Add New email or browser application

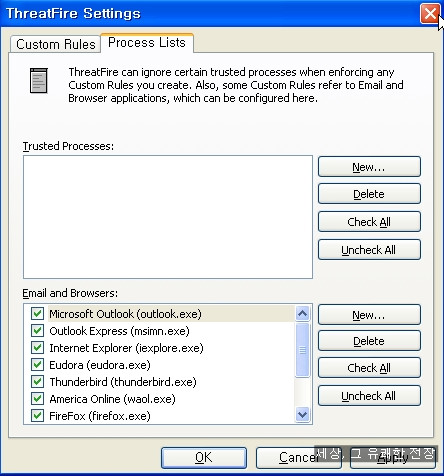[369, 315]
